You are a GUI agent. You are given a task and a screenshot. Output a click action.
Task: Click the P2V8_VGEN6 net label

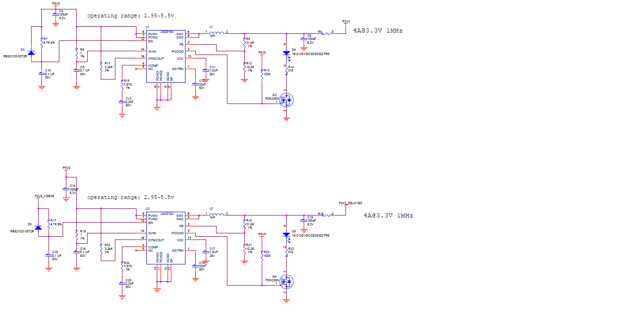coord(45,196)
